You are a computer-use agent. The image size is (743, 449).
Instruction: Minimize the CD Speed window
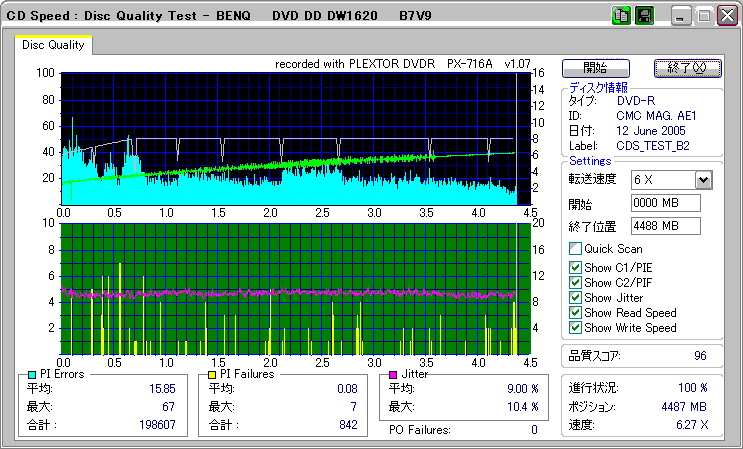coord(681,16)
